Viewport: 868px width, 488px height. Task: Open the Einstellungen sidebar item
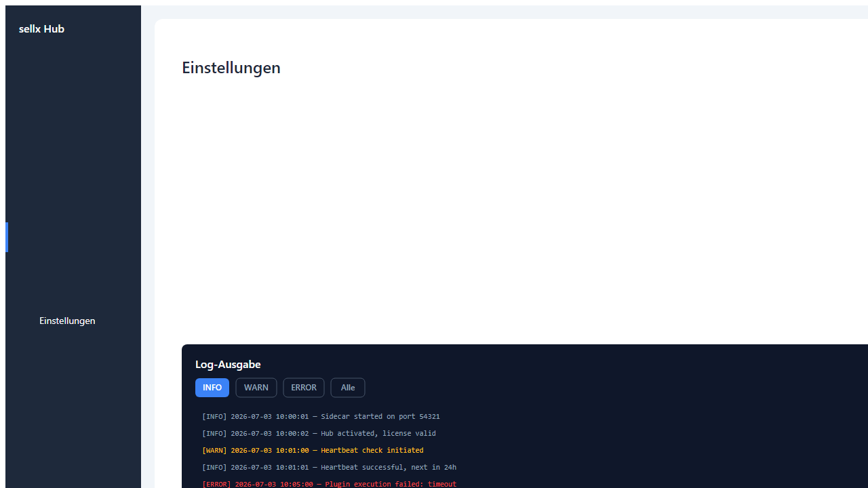tap(67, 321)
